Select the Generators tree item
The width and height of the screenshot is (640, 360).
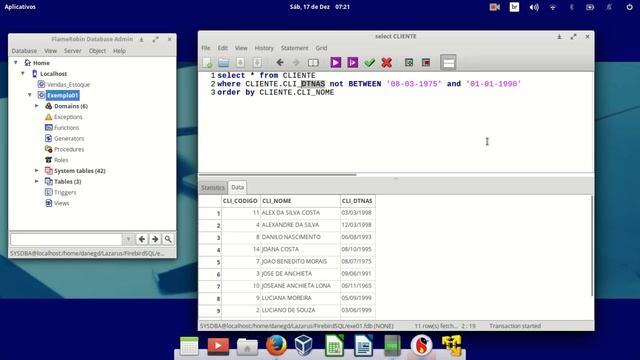[69, 138]
